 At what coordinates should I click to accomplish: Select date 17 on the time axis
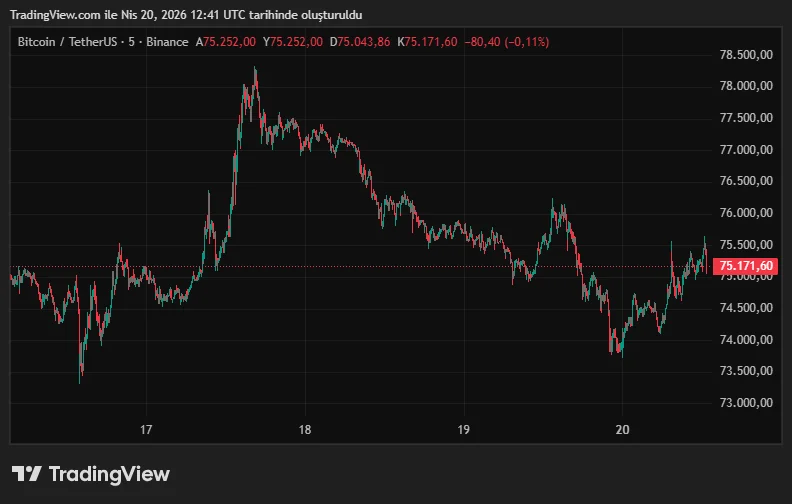tap(146, 429)
